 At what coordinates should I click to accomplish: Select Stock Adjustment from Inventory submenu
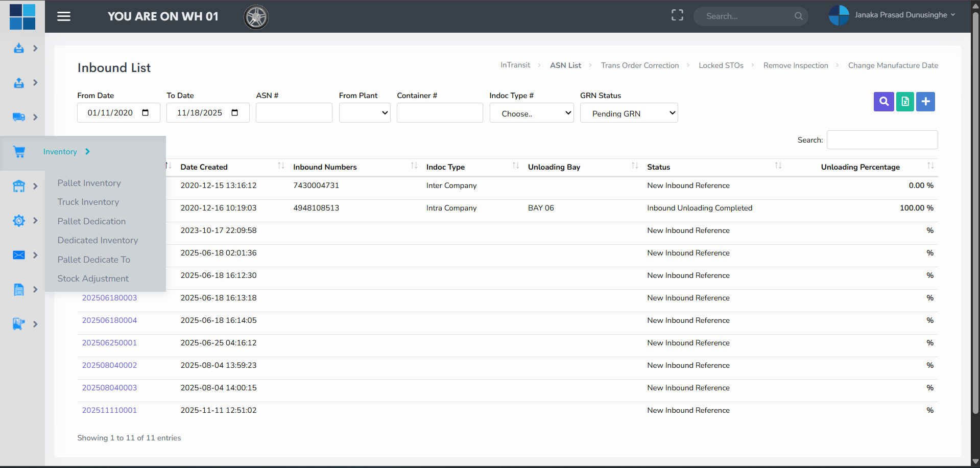coord(93,278)
